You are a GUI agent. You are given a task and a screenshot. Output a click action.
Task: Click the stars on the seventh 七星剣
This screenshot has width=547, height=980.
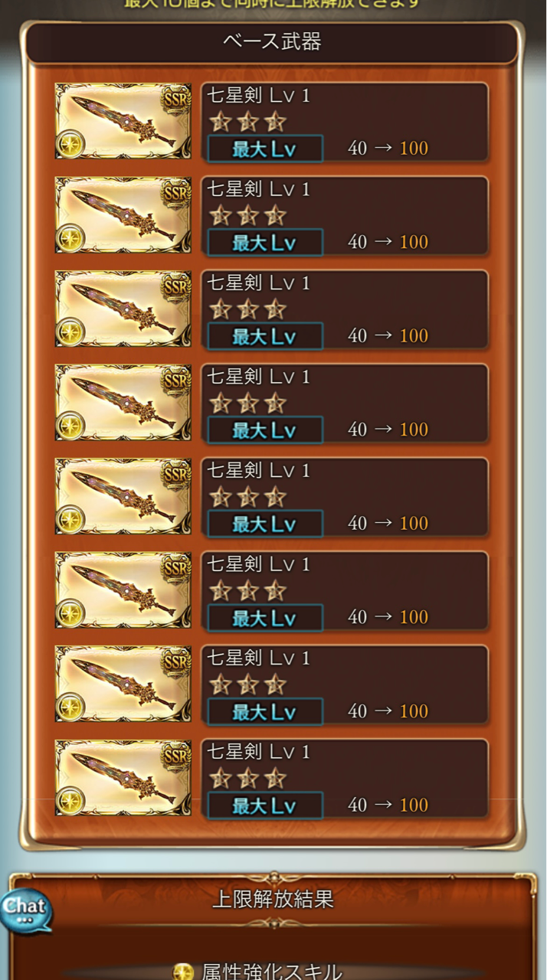pos(247,684)
